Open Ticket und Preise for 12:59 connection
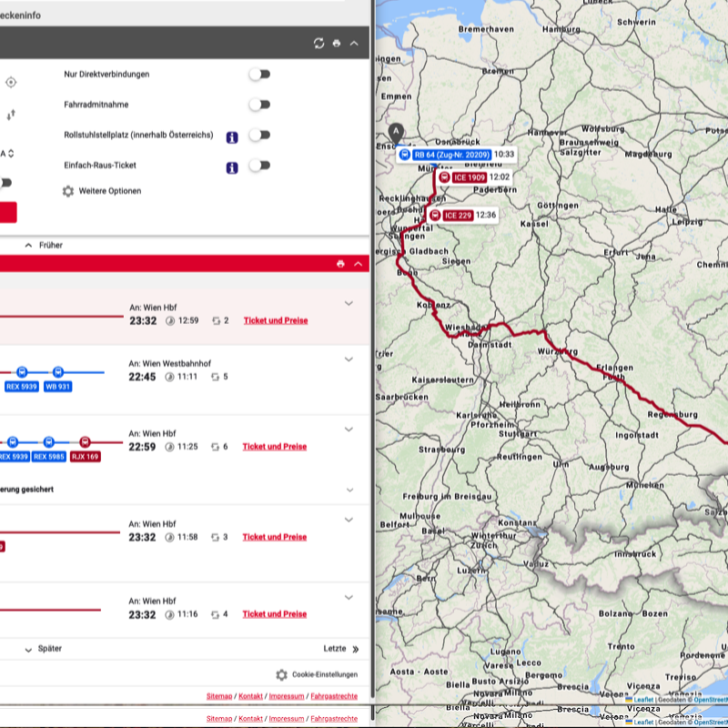The width and height of the screenshot is (728, 728). (x=276, y=320)
